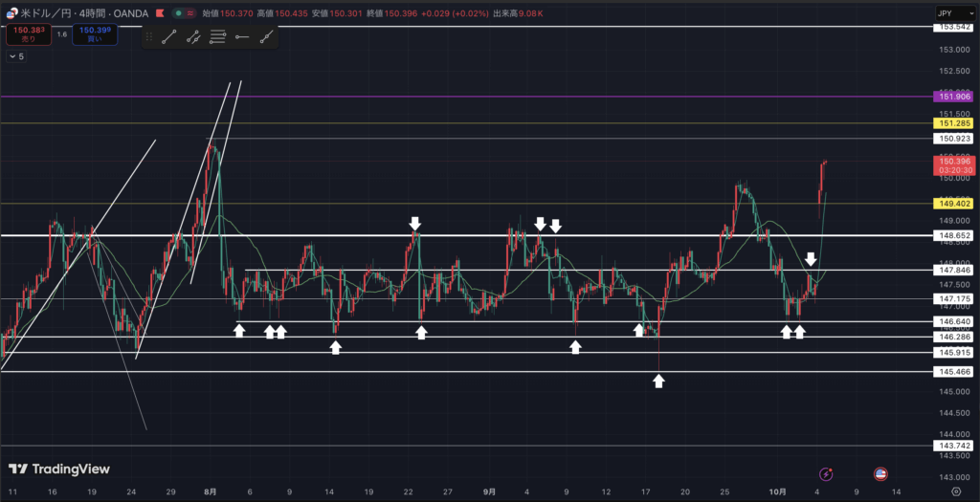Choose the parallel horizontal lines tool
The width and height of the screenshot is (980, 502).
(x=218, y=37)
